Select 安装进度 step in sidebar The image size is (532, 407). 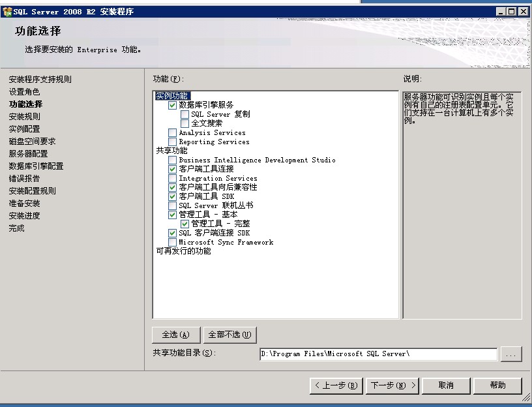click(x=24, y=216)
